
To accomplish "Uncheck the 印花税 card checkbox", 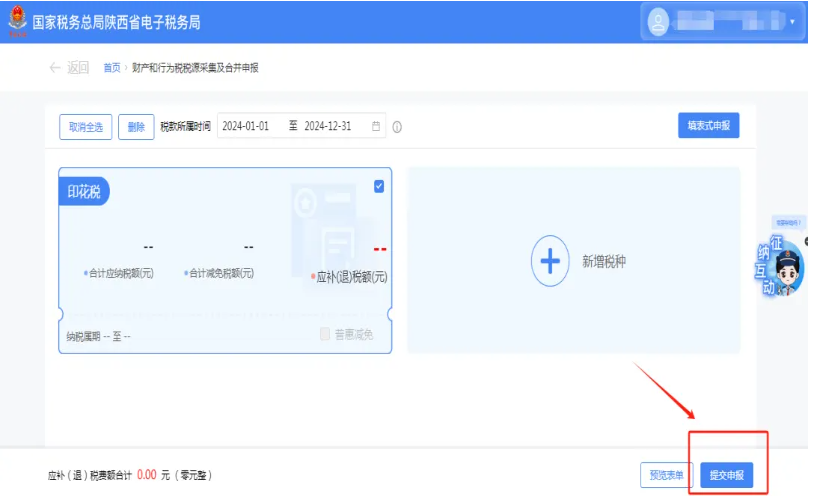I will click(379, 186).
